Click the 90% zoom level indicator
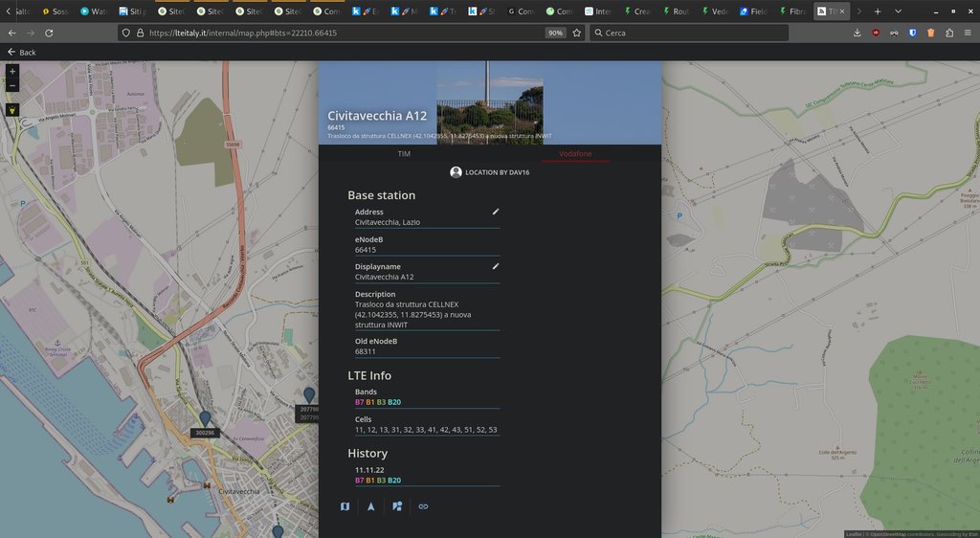The height and width of the screenshot is (538, 980). [x=555, y=33]
